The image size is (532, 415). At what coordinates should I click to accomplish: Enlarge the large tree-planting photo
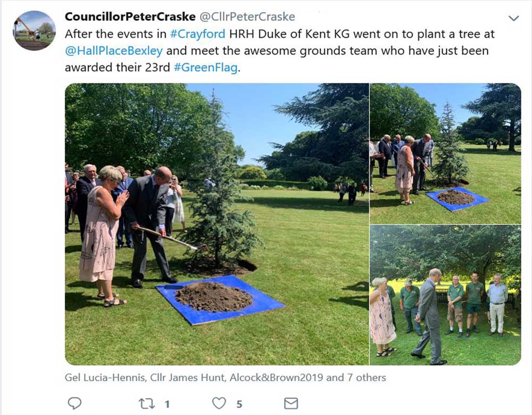pyautogui.click(x=217, y=224)
